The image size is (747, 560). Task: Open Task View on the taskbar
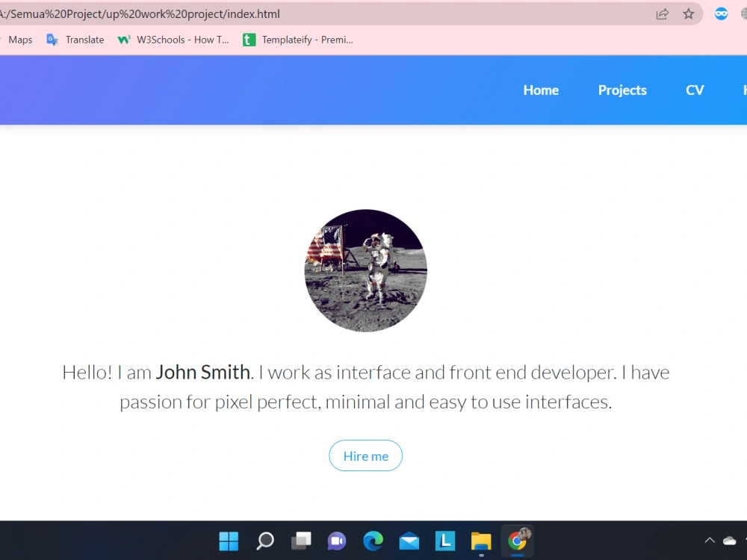(x=301, y=541)
